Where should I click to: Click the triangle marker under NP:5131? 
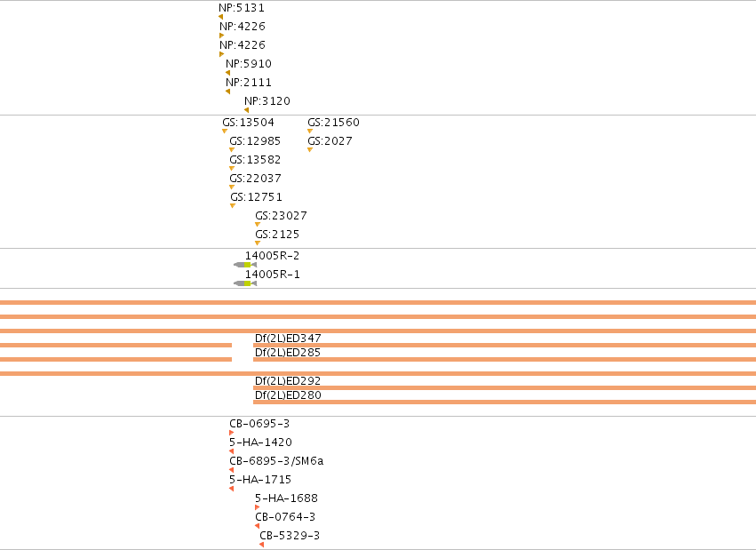click(x=221, y=17)
